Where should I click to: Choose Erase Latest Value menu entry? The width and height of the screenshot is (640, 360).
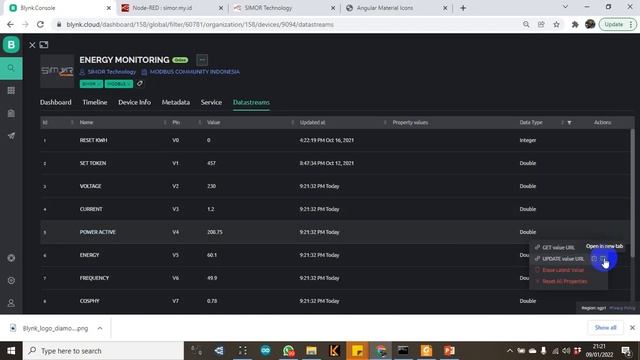pyautogui.click(x=563, y=270)
